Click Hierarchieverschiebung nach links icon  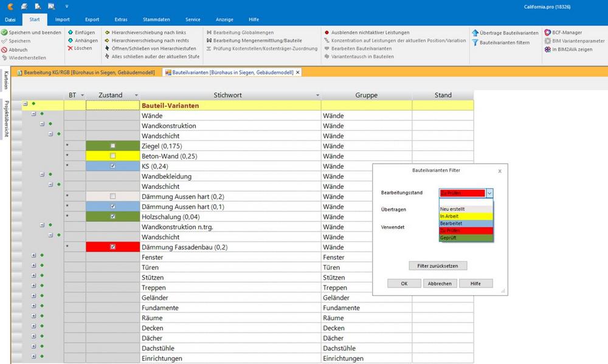(108, 32)
